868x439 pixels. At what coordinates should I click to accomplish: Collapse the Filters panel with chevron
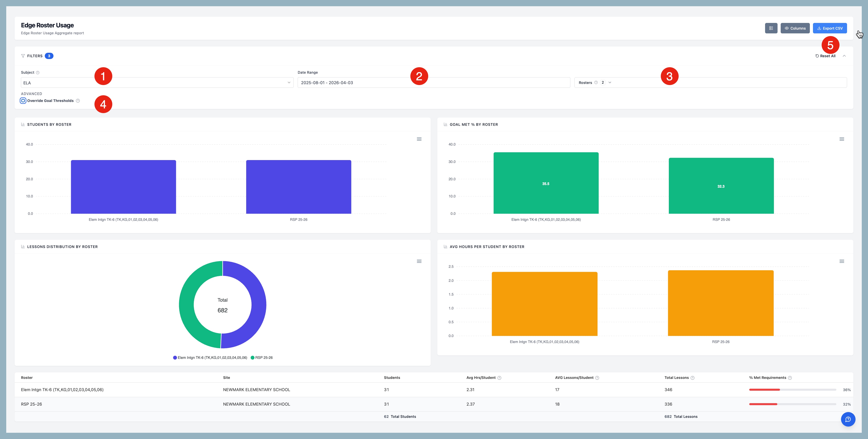tap(844, 56)
